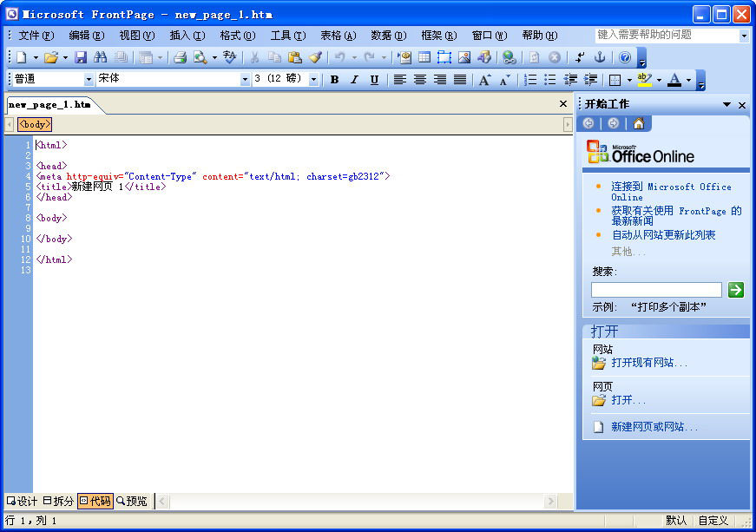Go to task pane Home icon
Viewport: 756px width, 532px height.
pyautogui.click(x=638, y=124)
